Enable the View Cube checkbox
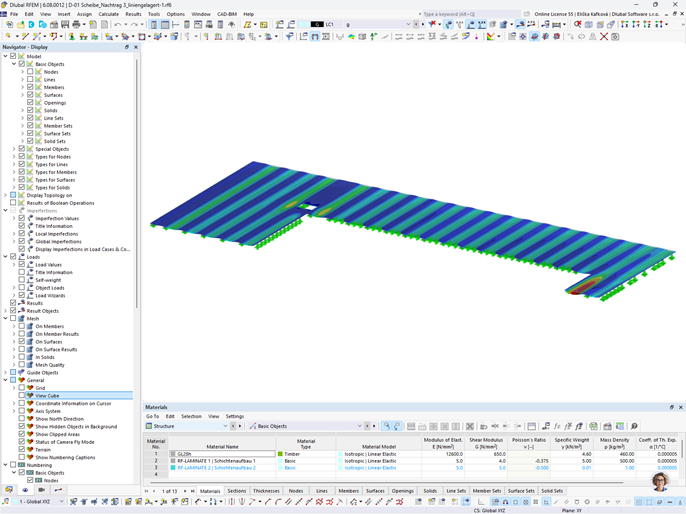The image size is (686, 514). pos(21,395)
